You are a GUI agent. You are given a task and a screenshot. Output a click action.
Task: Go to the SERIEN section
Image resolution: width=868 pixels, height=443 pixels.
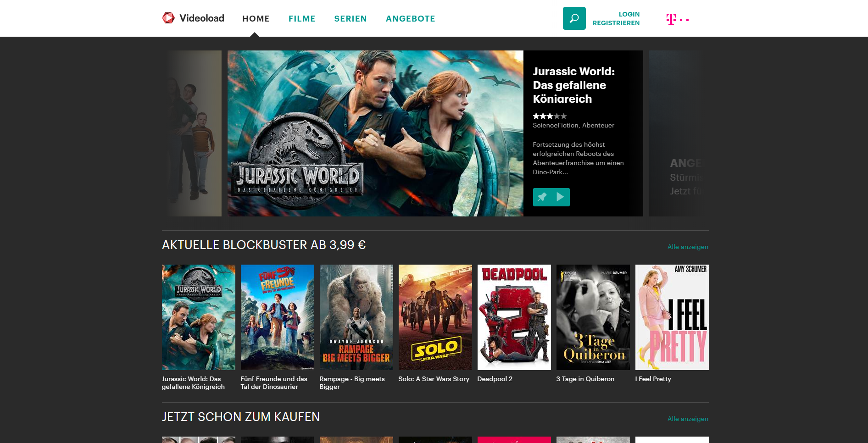click(x=351, y=19)
